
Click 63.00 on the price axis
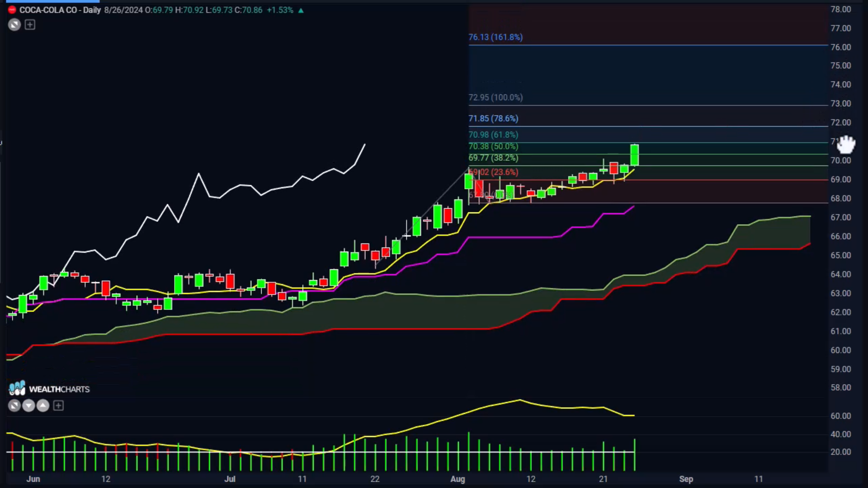840,293
